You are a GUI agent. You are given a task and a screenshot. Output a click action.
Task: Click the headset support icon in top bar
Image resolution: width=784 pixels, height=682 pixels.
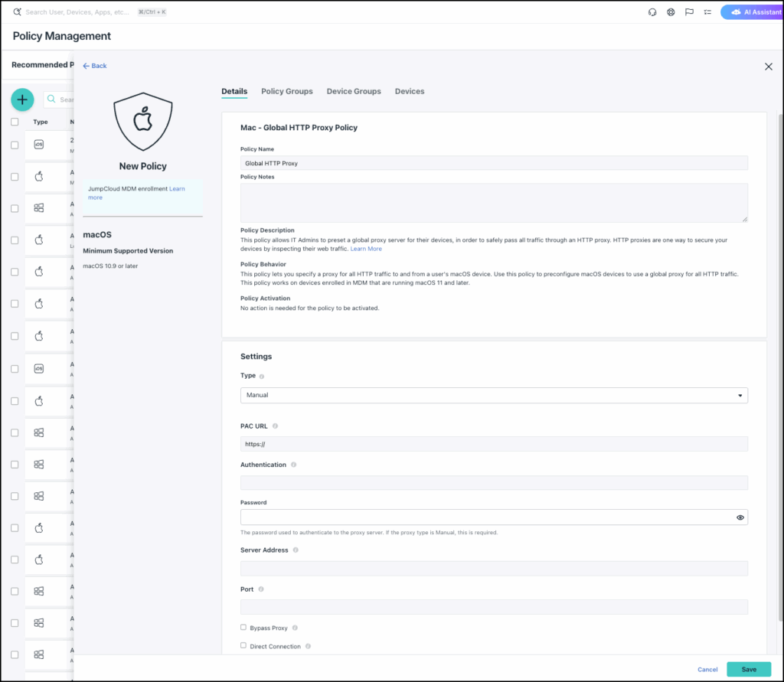coord(652,12)
